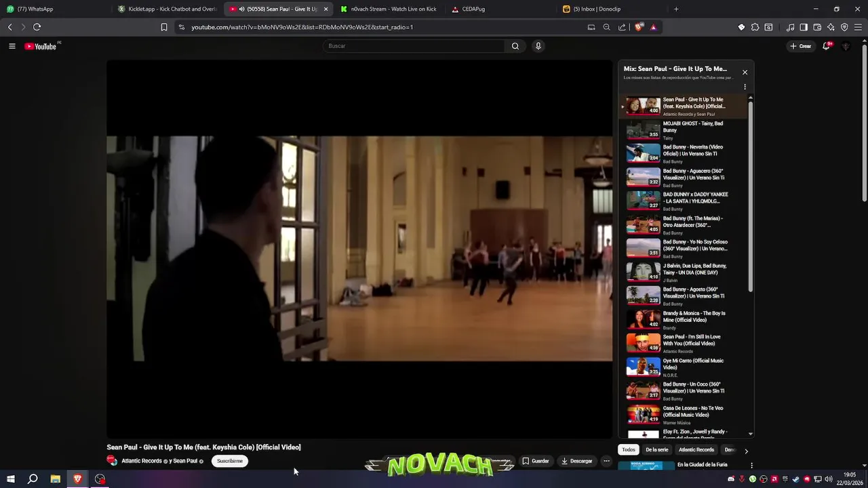Open Brave Rewards triangle icon
Viewport: 868px width, 488px height.
(x=653, y=27)
